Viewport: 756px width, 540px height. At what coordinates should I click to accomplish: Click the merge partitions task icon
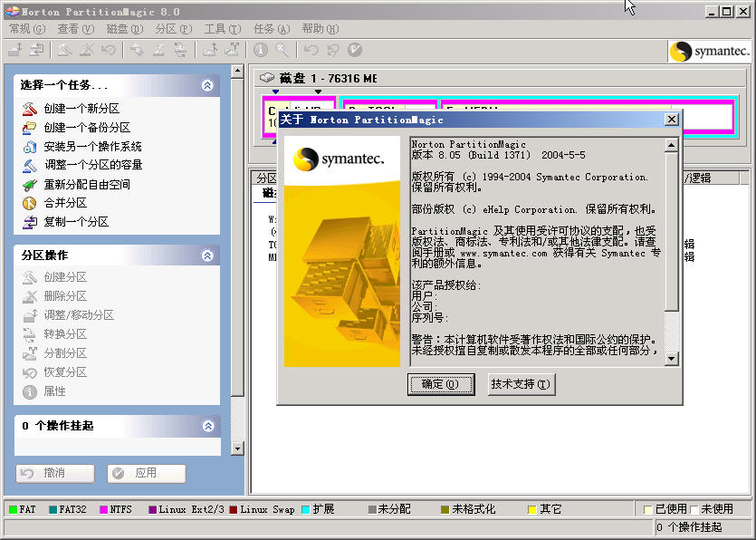point(29,203)
